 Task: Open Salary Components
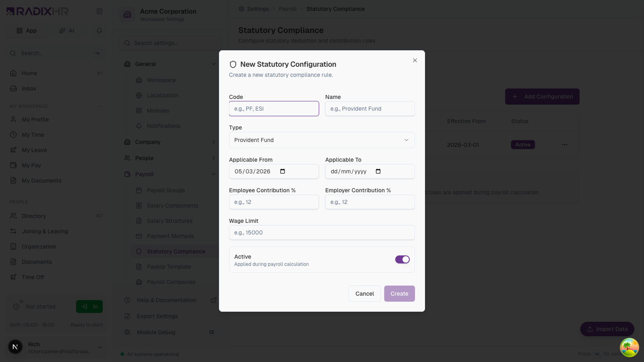point(175,206)
